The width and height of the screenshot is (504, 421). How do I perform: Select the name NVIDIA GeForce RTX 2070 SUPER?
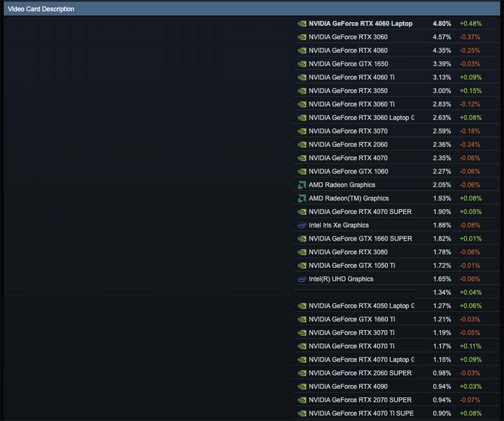(x=360, y=400)
